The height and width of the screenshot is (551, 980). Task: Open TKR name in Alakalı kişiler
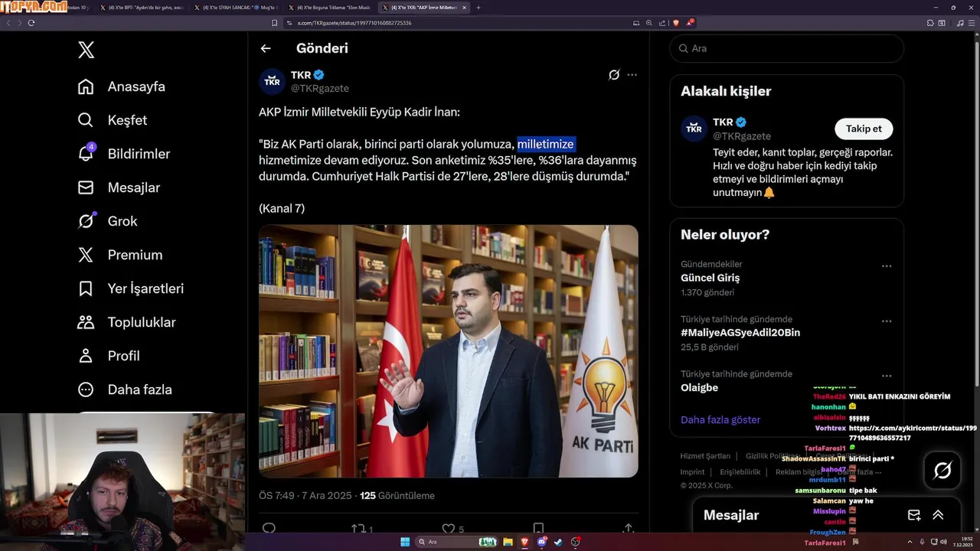(723, 122)
